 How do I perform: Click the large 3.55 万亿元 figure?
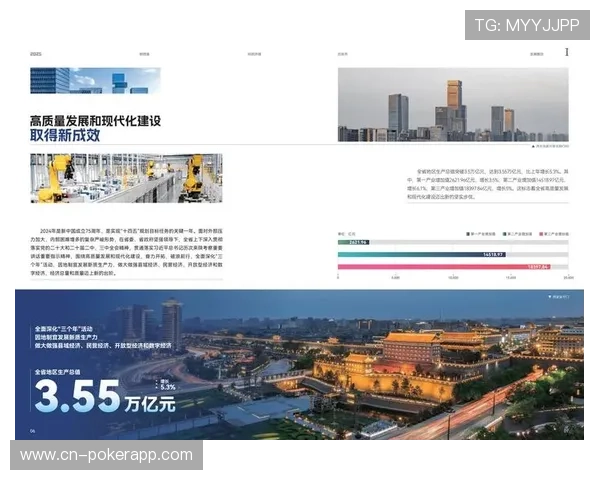tap(103, 395)
